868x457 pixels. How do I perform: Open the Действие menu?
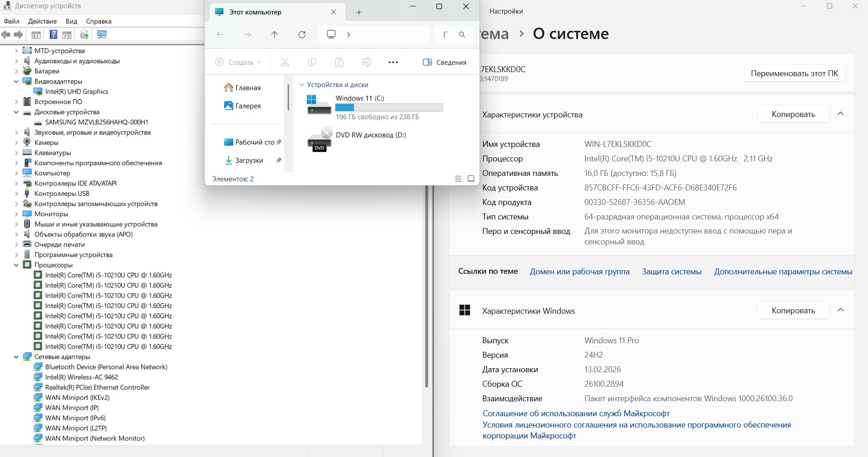point(42,21)
